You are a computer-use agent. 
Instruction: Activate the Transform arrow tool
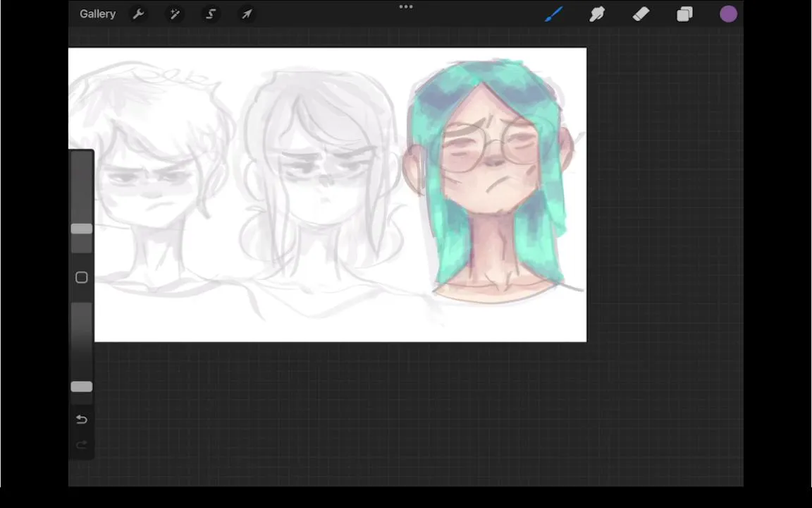pos(247,14)
